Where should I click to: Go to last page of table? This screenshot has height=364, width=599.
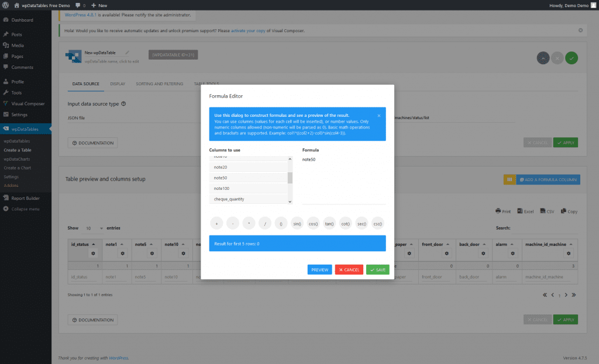click(x=574, y=295)
